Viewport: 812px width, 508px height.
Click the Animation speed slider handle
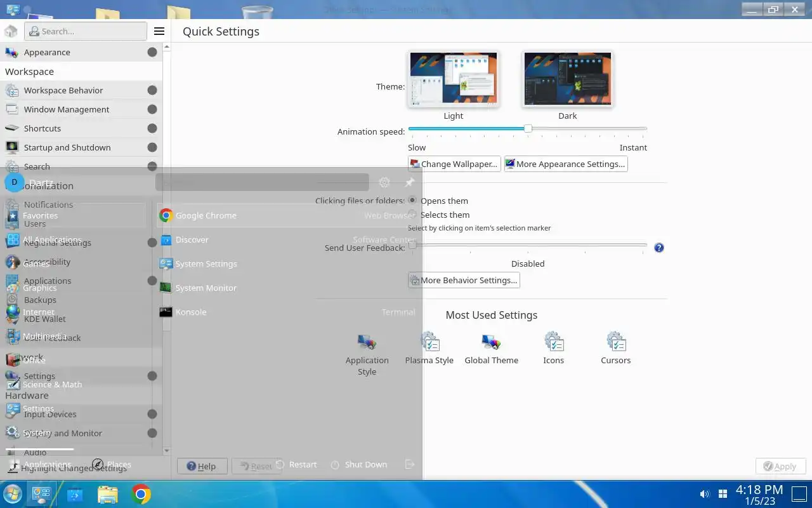[528, 128]
